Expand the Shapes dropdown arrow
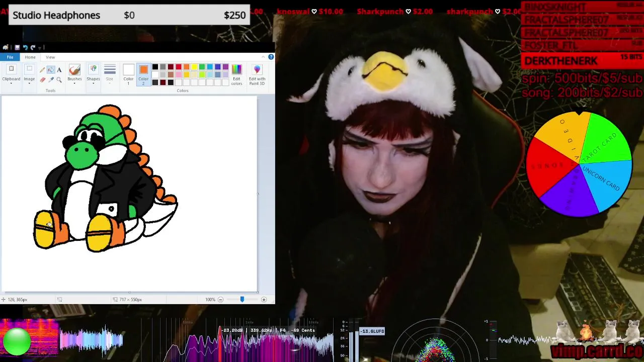 (93, 83)
